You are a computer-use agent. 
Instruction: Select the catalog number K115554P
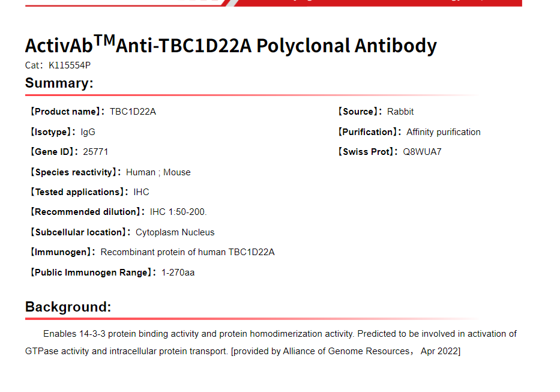click(70, 65)
